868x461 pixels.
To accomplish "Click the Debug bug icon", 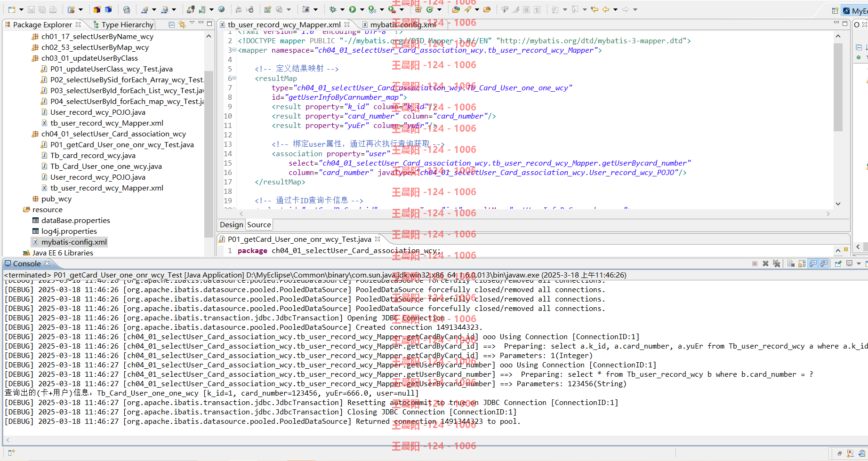I will (333, 9).
